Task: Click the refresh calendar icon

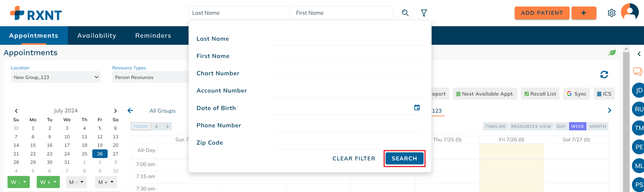Action: point(604,74)
